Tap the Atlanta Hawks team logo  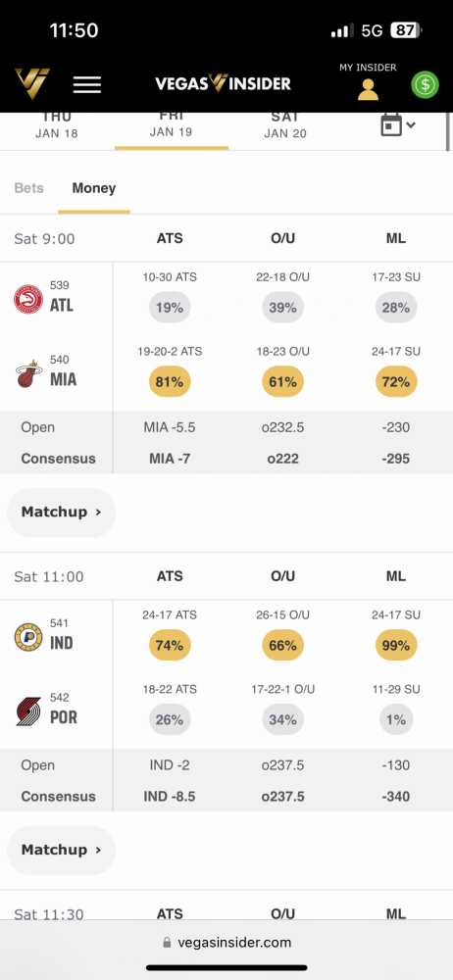28,299
